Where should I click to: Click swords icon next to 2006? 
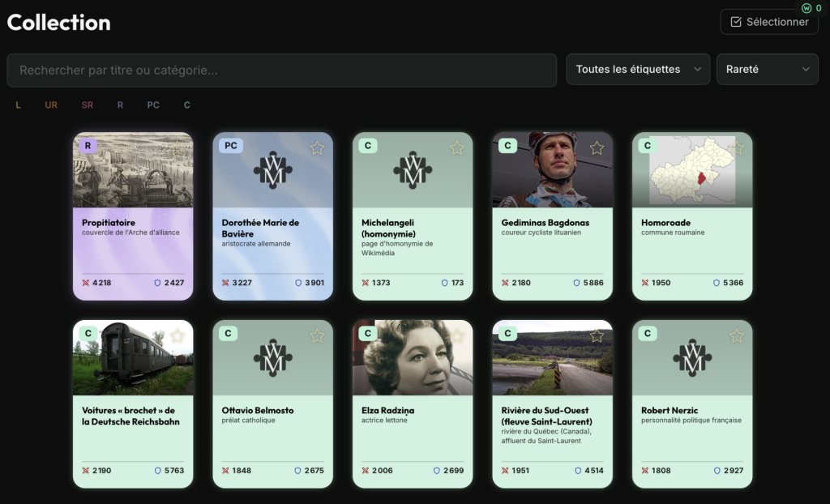366,471
